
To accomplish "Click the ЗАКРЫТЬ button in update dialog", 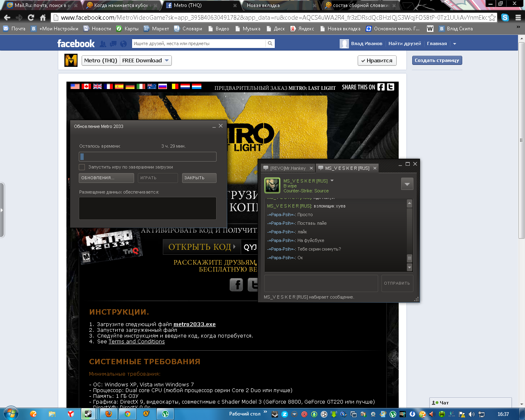I will tap(199, 178).
